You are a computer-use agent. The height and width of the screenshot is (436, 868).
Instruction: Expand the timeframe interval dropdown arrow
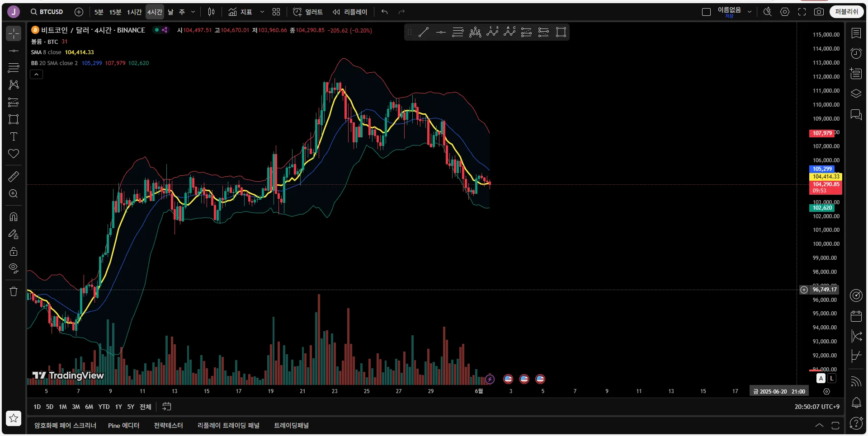[193, 12]
